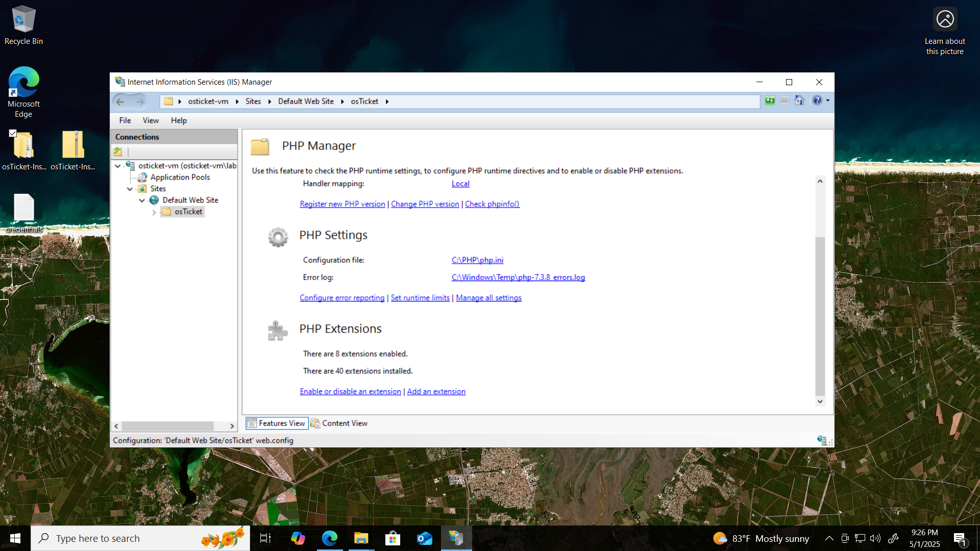Click Enable or disable an extension link
This screenshot has width=980, height=551.
point(350,392)
